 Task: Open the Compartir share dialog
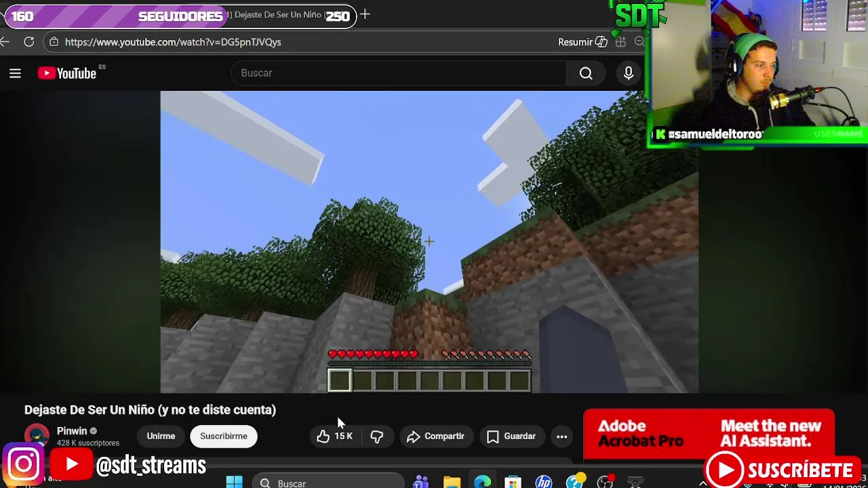[x=435, y=436]
